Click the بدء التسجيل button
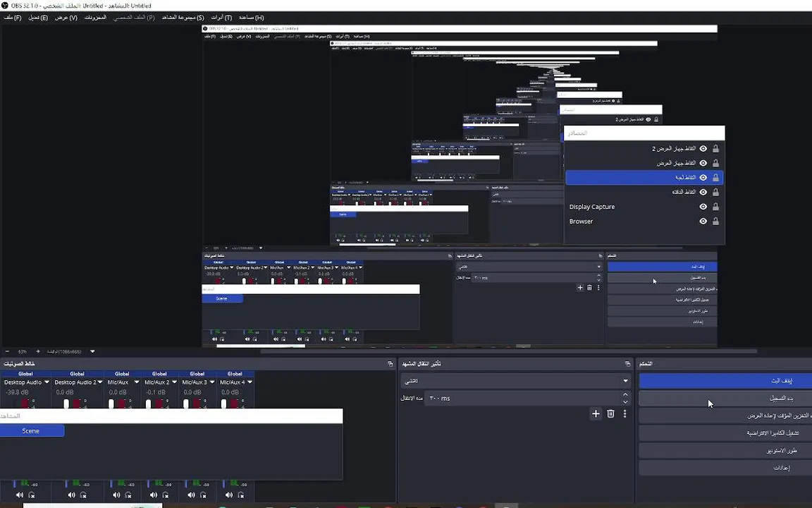This screenshot has height=508, width=812. click(x=725, y=398)
